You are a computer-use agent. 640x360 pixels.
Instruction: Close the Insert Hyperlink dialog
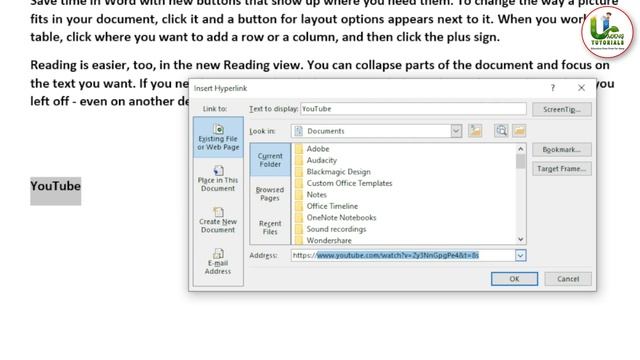click(x=581, y=88)
